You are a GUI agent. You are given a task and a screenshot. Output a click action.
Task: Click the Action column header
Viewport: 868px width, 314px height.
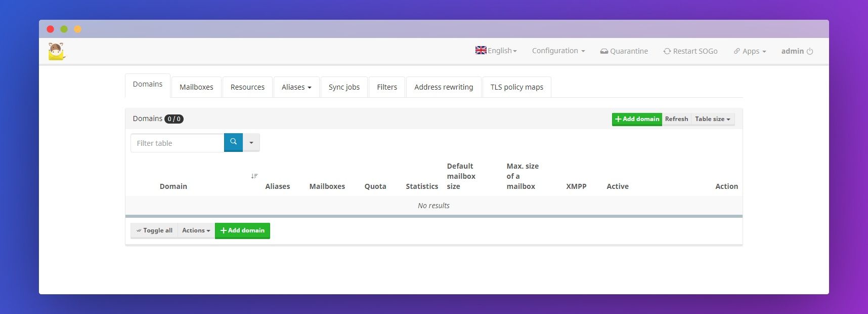tap(726, 186)
